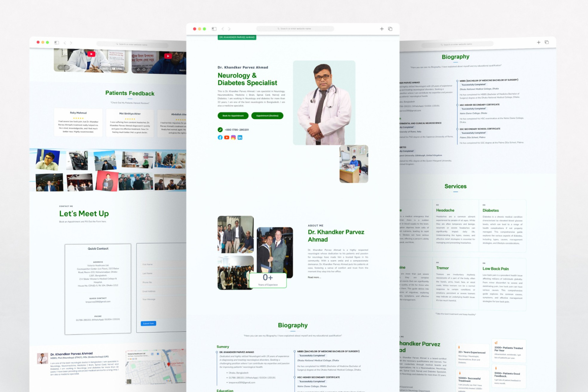Click the '10000+ Successful Treatment' card
This screenshot has width=588, height=392.
coord(473,381)
